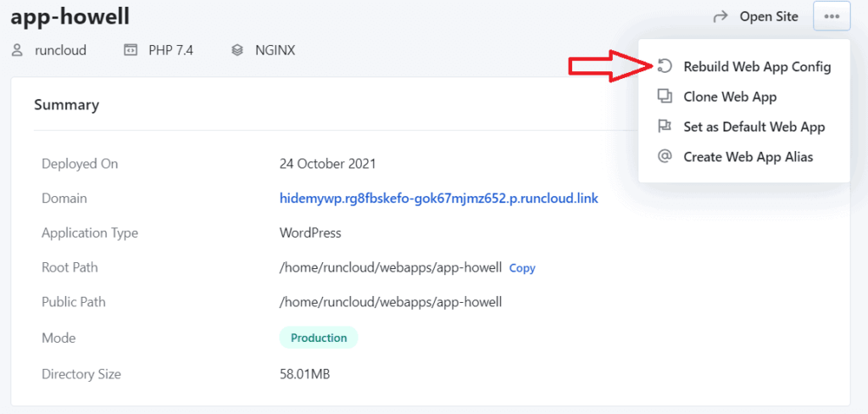Click the Production mode badge
The width and height of the screenshot is (868, 414).
[319, 338]
